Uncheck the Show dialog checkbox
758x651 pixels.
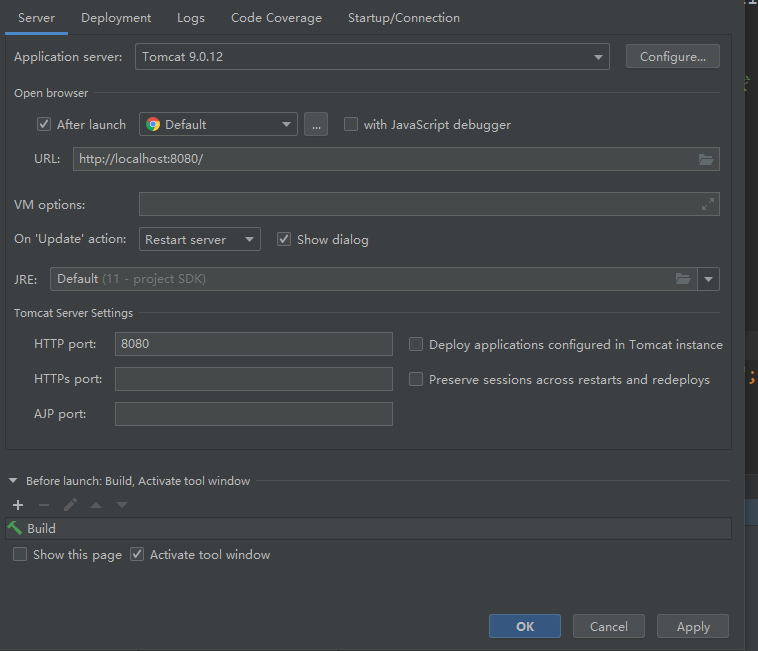coord(284,239)
